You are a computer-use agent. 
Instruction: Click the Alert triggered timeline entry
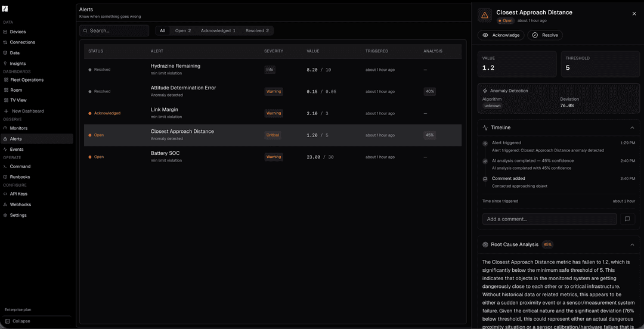[x=559, y=147]
